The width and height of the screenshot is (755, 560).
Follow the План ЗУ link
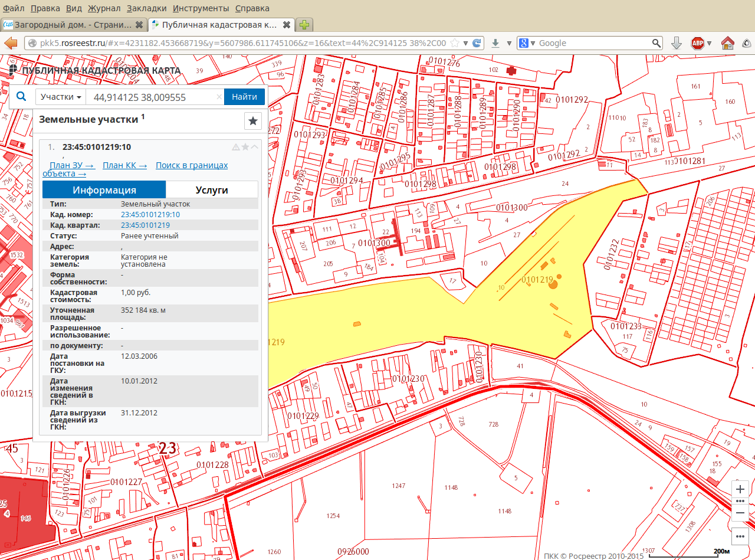coord(72,165)
